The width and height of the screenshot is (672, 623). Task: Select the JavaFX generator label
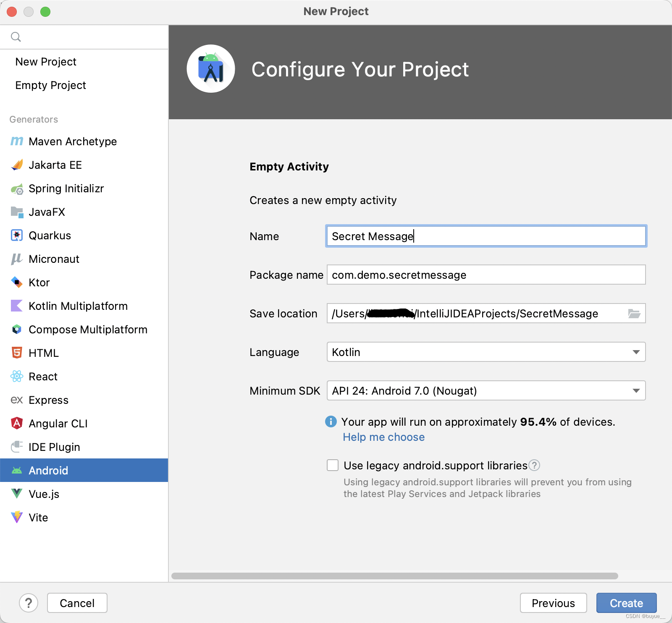click(x=47, y=212)
